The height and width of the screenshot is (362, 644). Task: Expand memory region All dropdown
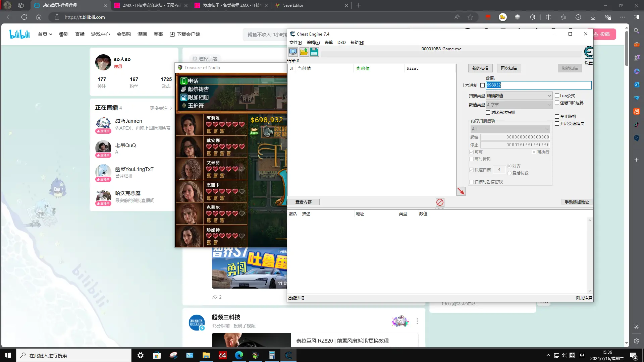pyautogui.click(x=510, y=129)
